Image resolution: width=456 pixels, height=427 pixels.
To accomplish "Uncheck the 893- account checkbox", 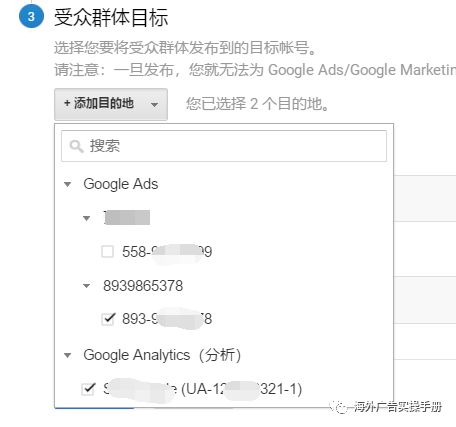I will 108,319.
